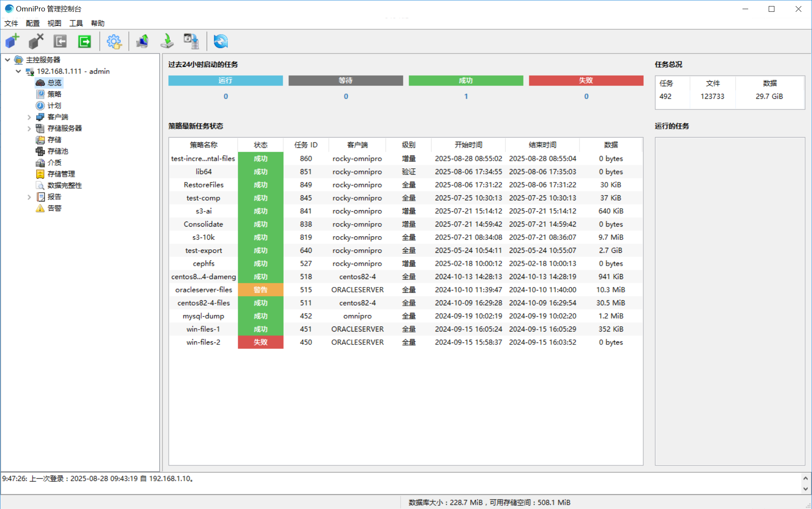Image resolution: width=812 pixels, height=509 pixels.
Task: Click the remove server toolbar icon
Action: point(36,41)
